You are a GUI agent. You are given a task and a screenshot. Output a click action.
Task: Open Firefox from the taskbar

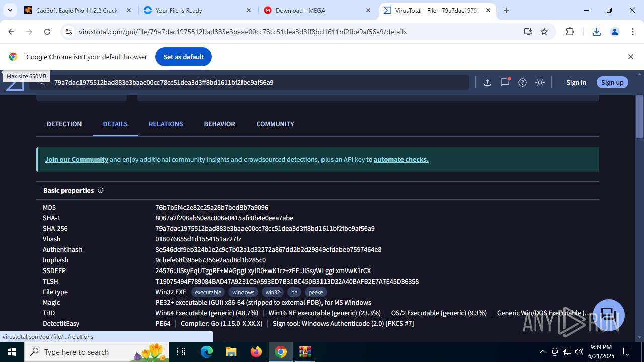click(x=256, y=352)
